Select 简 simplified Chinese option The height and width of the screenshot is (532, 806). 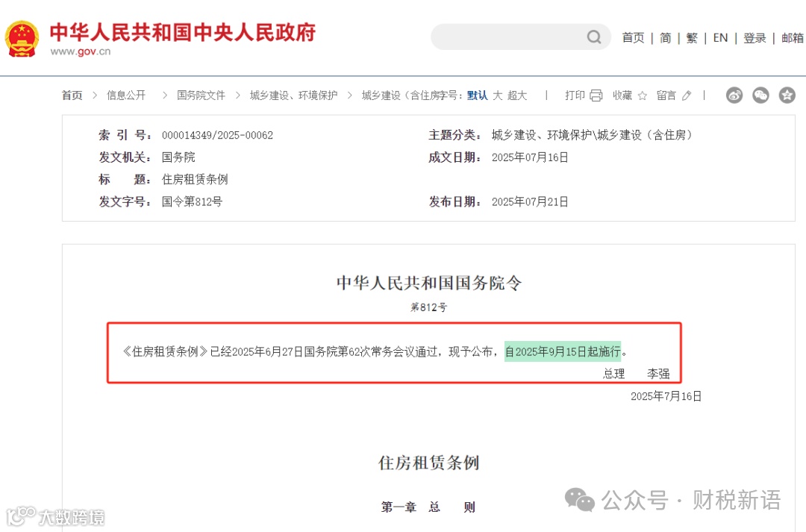point(666,37)
